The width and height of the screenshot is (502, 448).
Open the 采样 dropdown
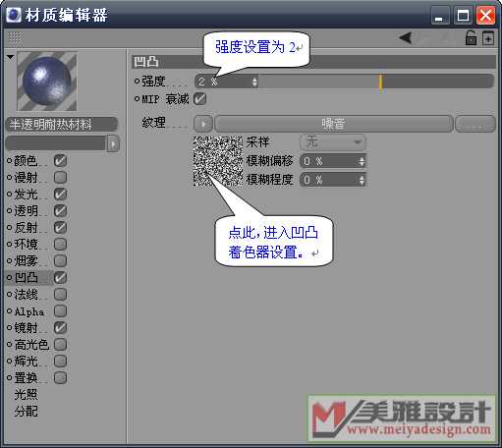tap(333, 142)
